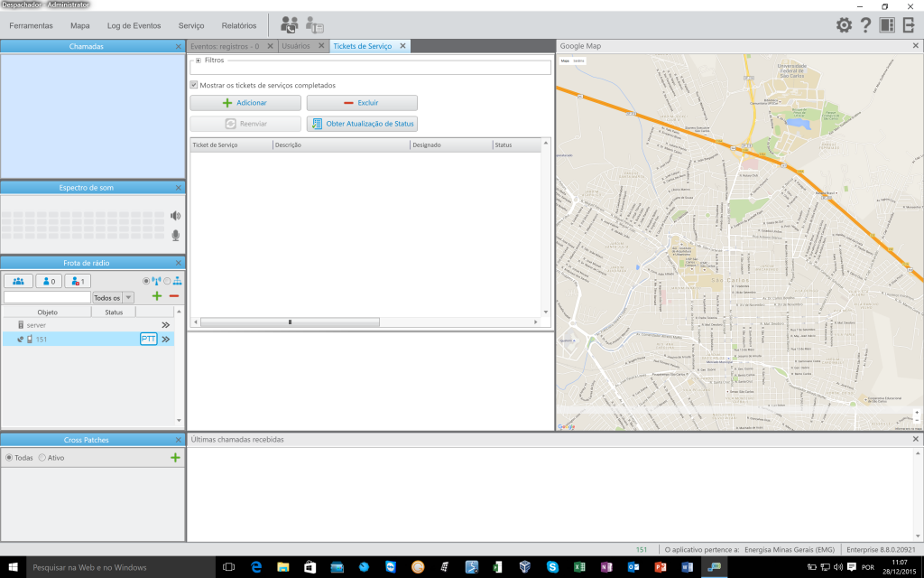This screenshot has width=924, height=578.
Task: Select the network tree view radio button
Action: point(167,281)
